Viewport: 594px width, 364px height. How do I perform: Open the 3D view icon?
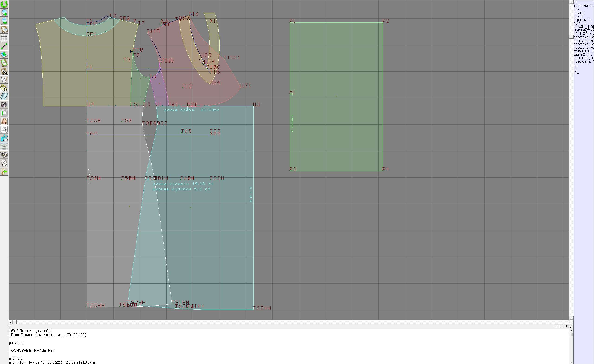[4, 138]
